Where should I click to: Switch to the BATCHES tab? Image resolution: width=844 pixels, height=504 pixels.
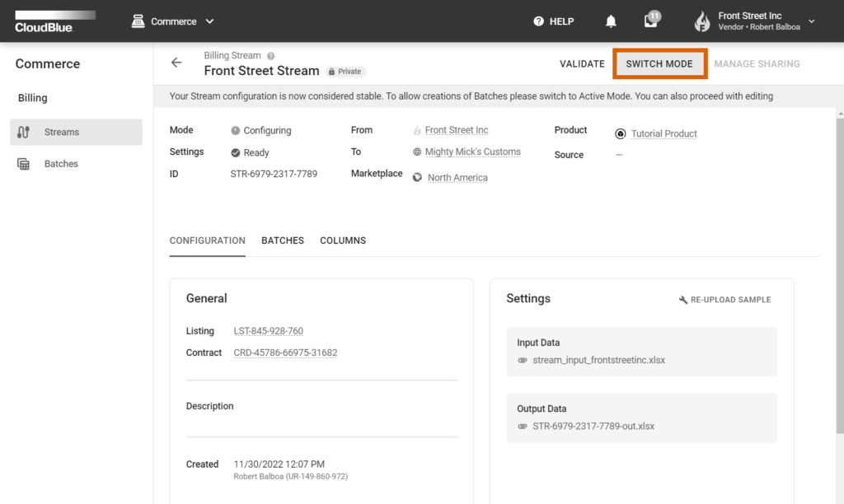tap(283, 241)
